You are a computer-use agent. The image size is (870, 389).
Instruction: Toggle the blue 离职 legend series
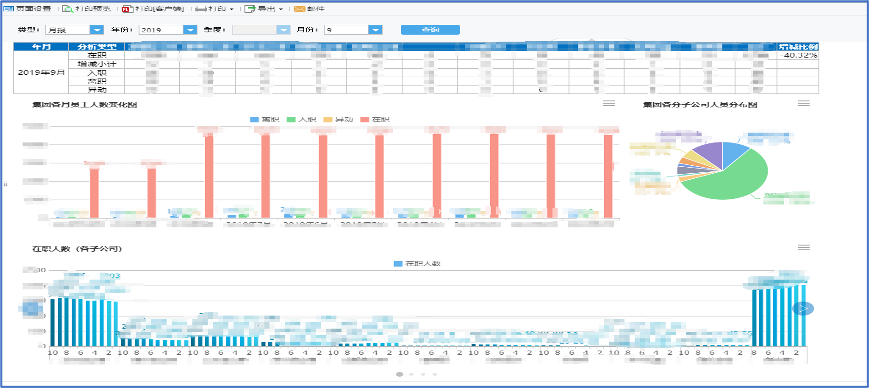265,119
